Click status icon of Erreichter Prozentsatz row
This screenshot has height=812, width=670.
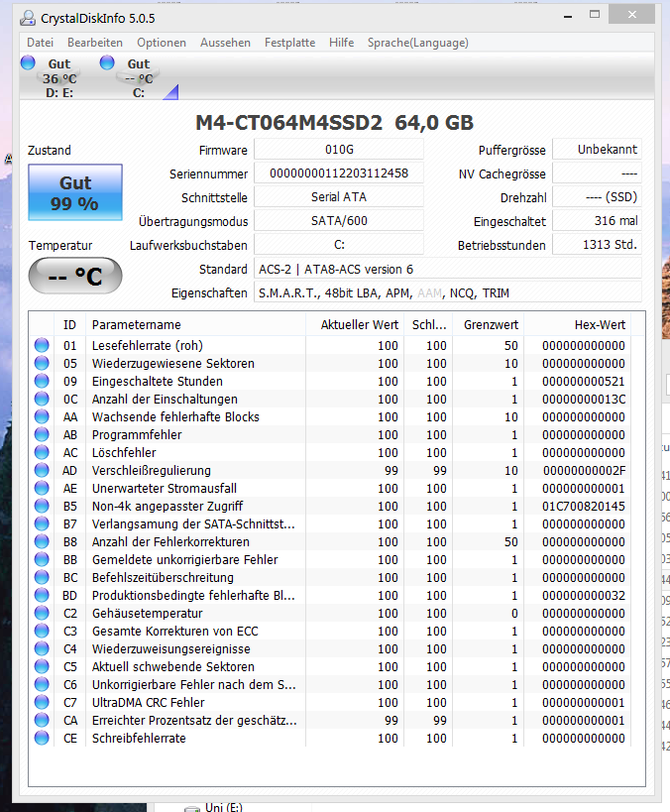click(42, 721)
